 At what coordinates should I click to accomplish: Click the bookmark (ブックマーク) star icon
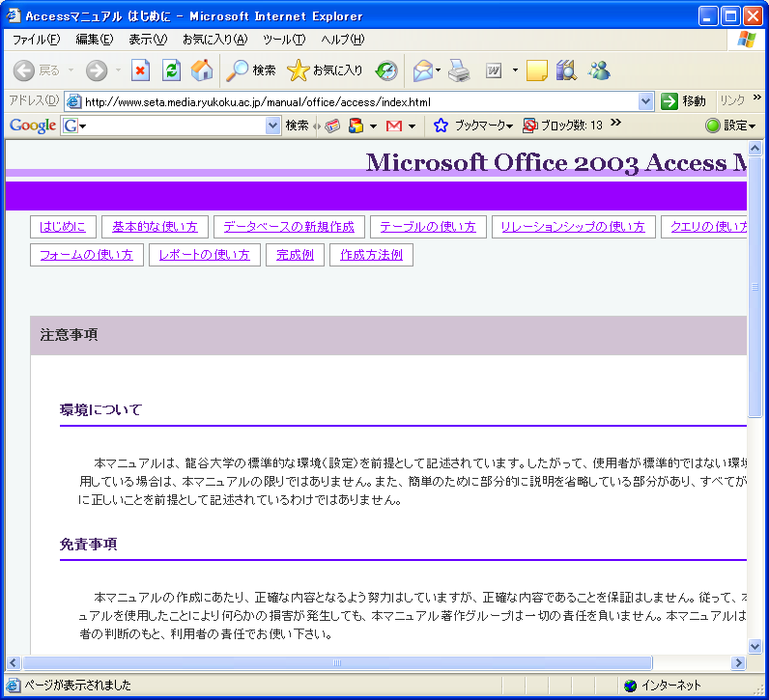click(441, 126)
